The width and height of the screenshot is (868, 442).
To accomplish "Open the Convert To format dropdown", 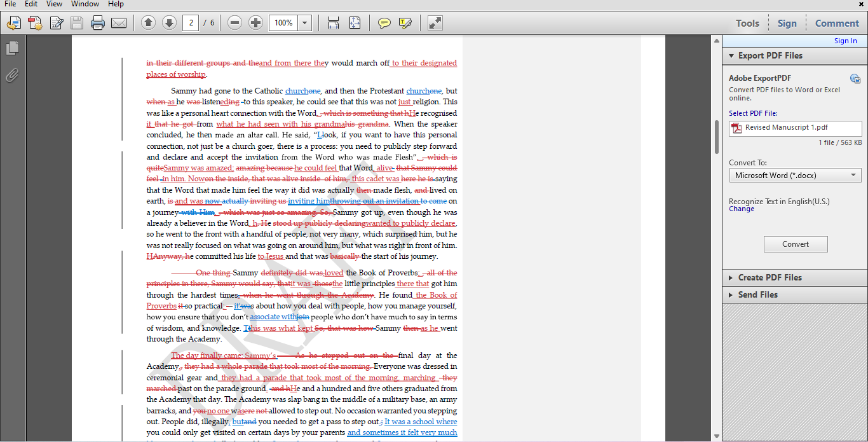I will pyautogui.click(x=795, y=176).
